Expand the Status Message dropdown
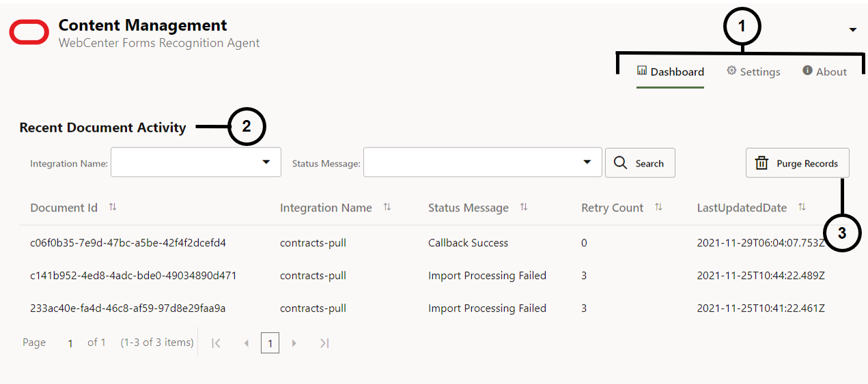 587,162
